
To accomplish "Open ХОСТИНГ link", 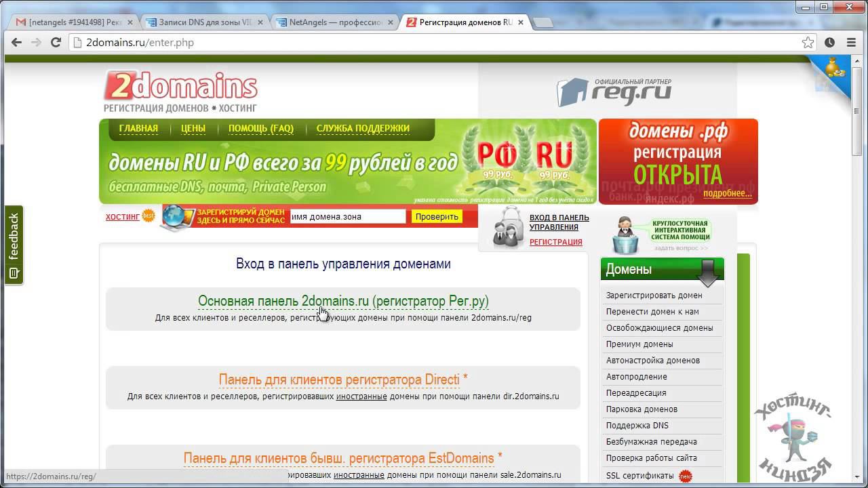I will pos(123,217).
